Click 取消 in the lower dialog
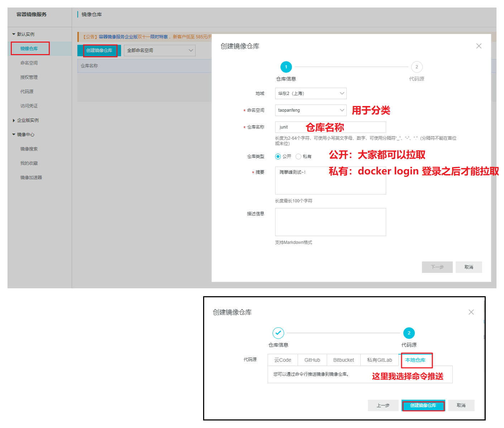Image resolution: width=504 pixels, height=428 pixels. [x=461, y=405]
